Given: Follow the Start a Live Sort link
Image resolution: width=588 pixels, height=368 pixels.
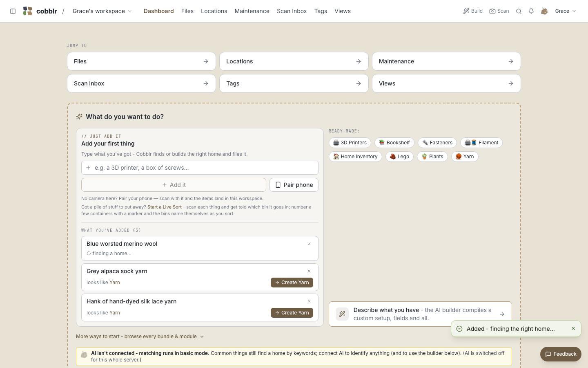Looking at the screenshot, I should [x=165, y=207].
